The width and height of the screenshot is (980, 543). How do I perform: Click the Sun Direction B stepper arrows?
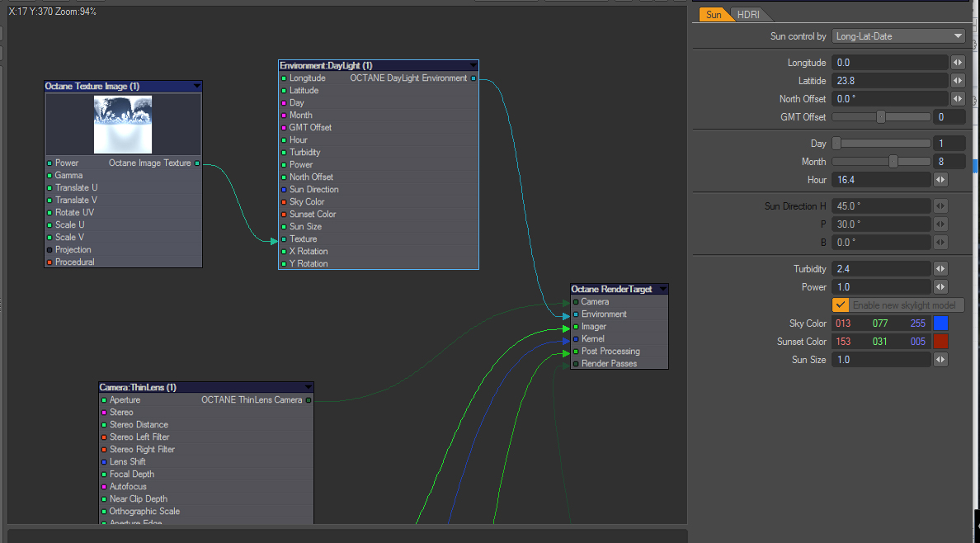pos(940,242)
